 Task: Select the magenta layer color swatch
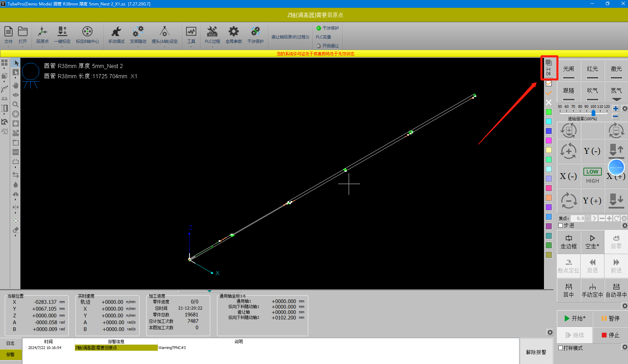pos(549,140)
